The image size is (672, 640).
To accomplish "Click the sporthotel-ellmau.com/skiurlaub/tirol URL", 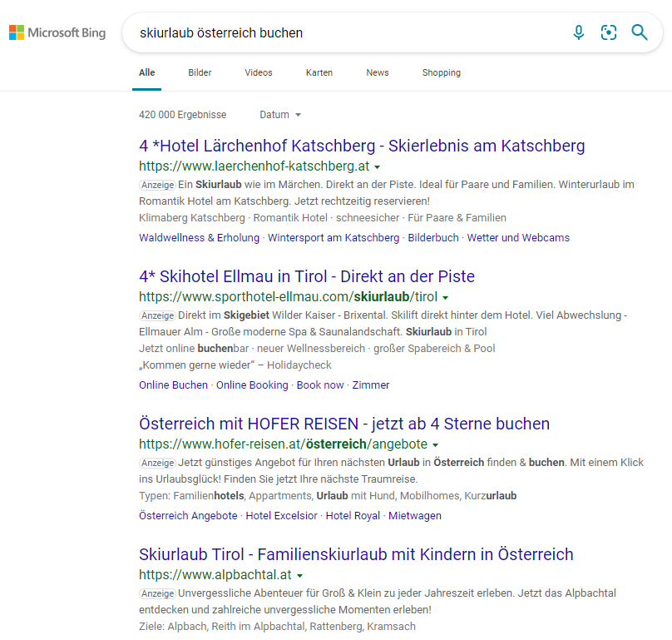I will coord(288,297).
